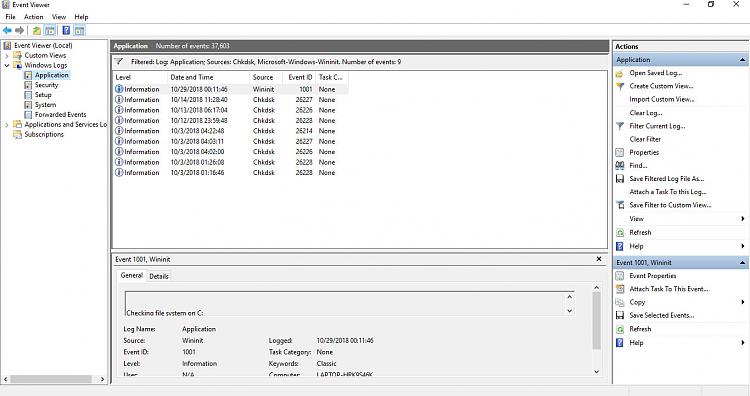Click filter funnel icon in filtered banner
750x396 pixels.
click(119, 62)
